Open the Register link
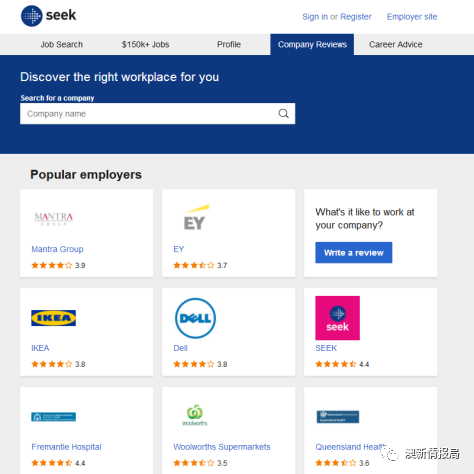This screenshot has height=474, width=474. [x=356, y=17]
